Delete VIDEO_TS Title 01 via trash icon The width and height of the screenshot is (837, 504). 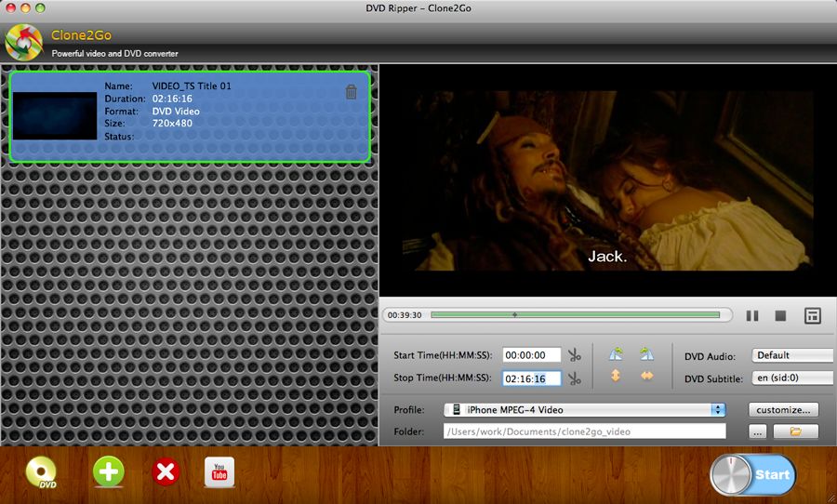click(x=351, y=92)
